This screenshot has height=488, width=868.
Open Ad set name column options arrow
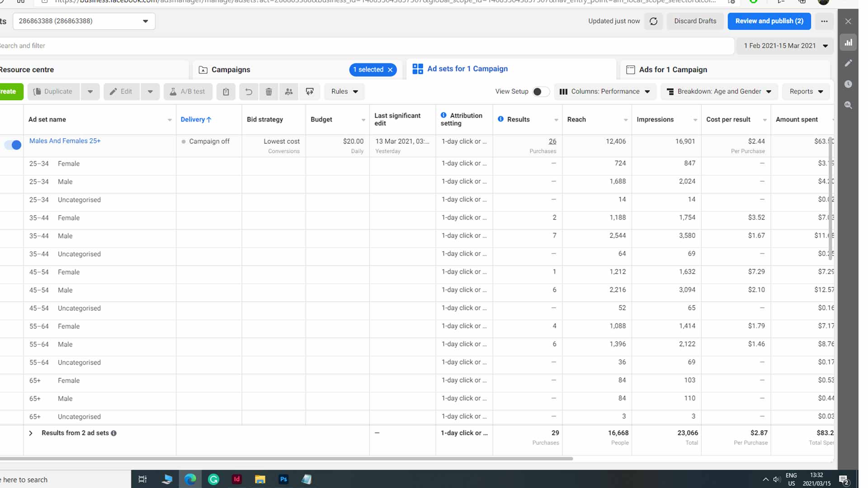(170, 120)
